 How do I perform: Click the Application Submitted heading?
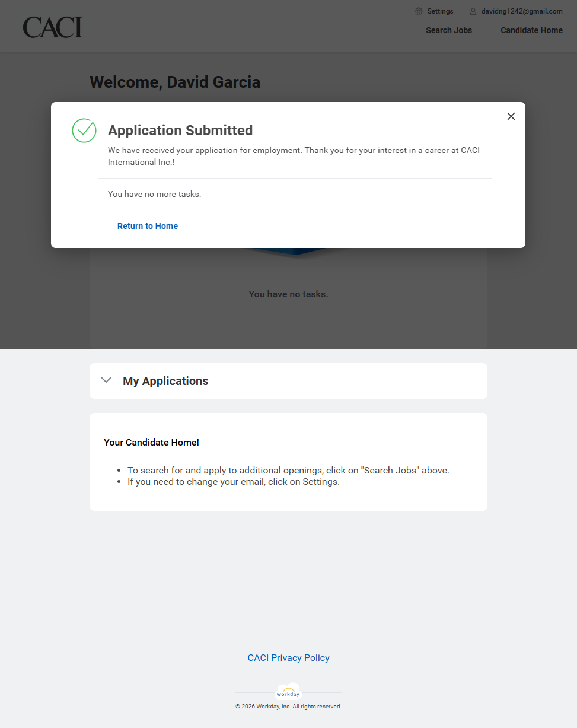pos(180,131)
